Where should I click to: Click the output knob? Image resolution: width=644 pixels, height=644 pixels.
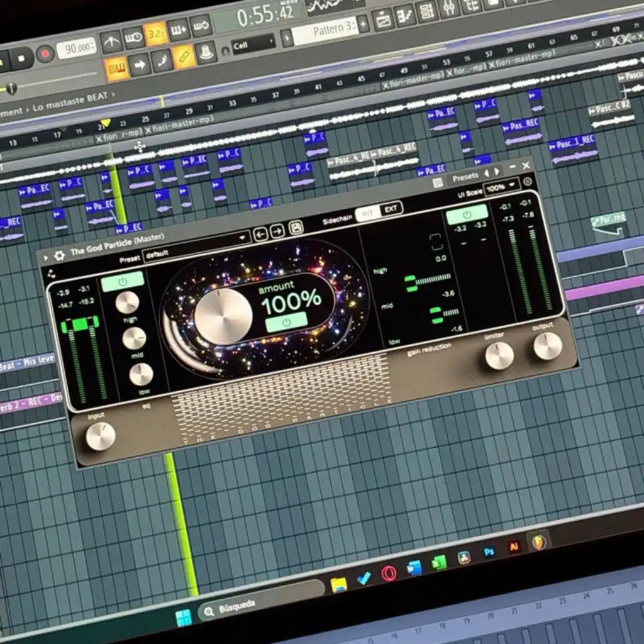coord(548,346)
